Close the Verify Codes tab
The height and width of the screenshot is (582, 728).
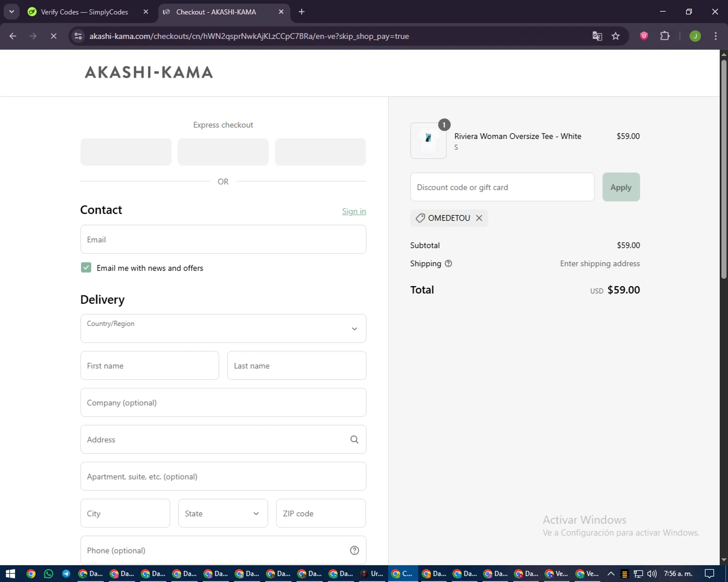pos(146,12)
